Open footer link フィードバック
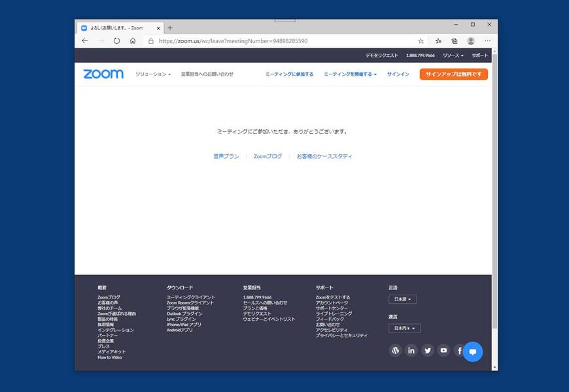Image resolution: width=569 pixels, height=392 pixels. (330, 319)
